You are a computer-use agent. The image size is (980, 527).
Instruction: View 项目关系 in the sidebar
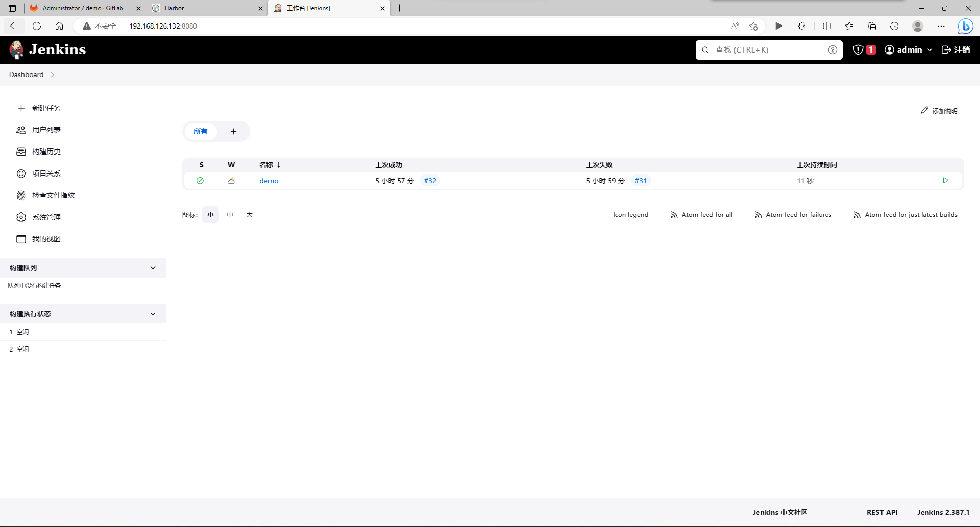coord(46,173)
